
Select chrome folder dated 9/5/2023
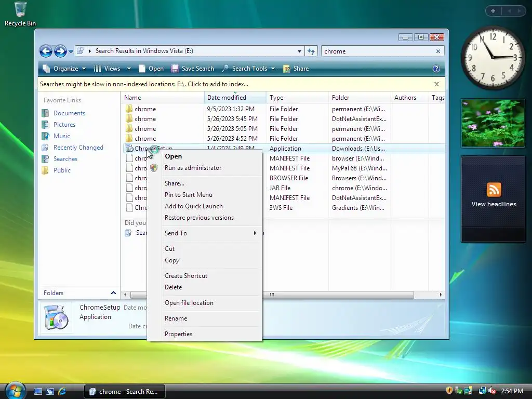click(x=284, y=109)
